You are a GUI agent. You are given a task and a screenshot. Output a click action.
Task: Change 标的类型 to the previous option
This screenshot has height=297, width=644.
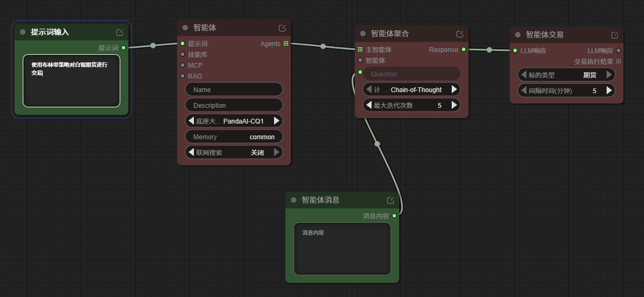point(524,75)
